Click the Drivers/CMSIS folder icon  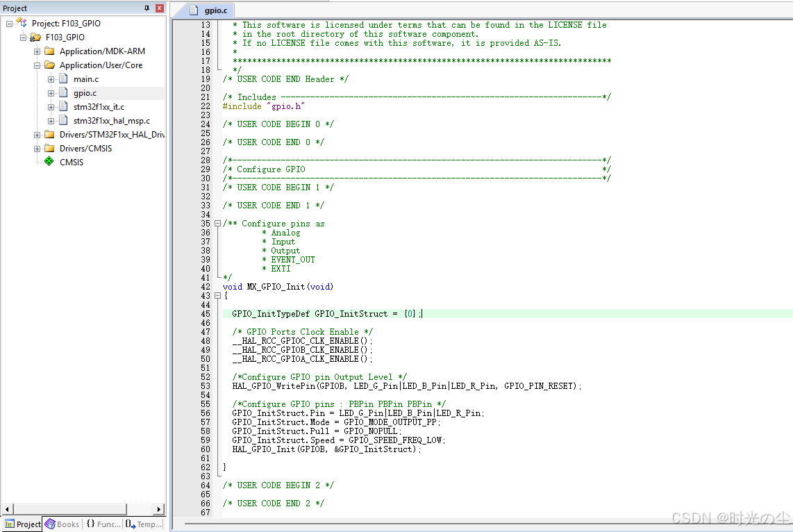tap(49, 148)
